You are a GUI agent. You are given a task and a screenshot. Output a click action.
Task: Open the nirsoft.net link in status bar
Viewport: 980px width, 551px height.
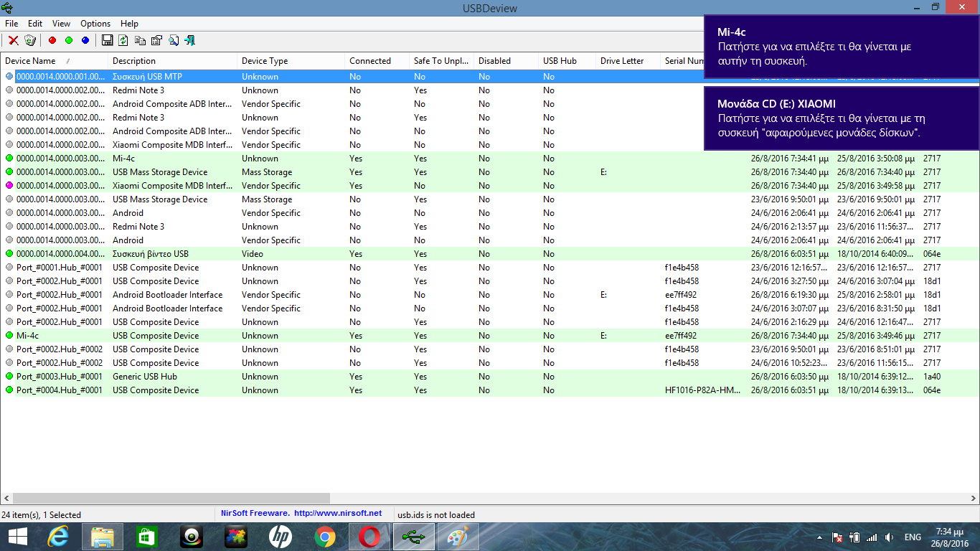[338, 514]
